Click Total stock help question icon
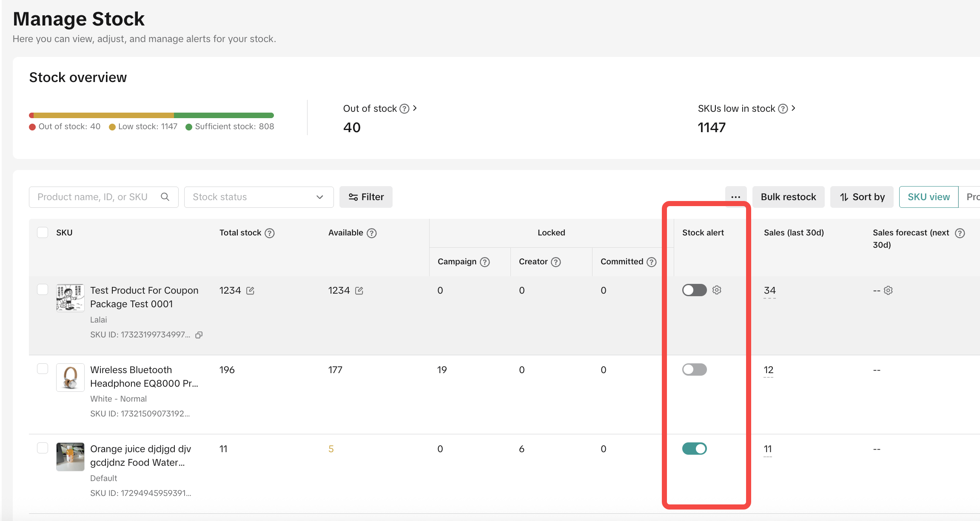980x521 pixels. [x=270, y=233]
